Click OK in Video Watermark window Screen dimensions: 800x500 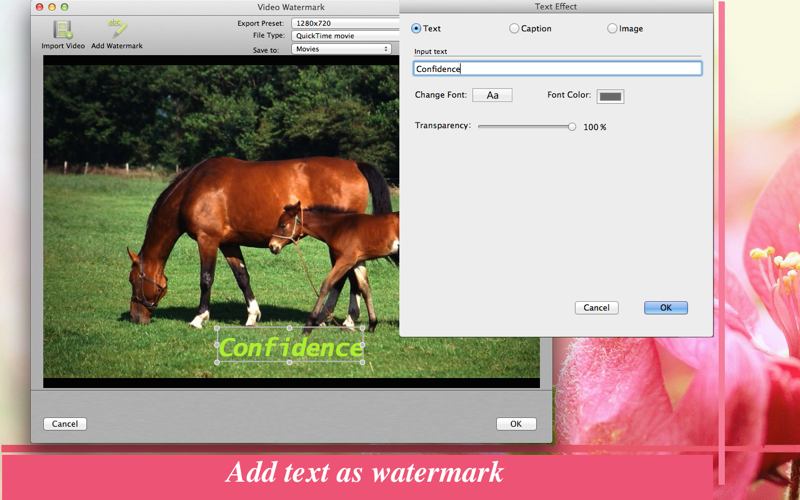click(516, 424)
